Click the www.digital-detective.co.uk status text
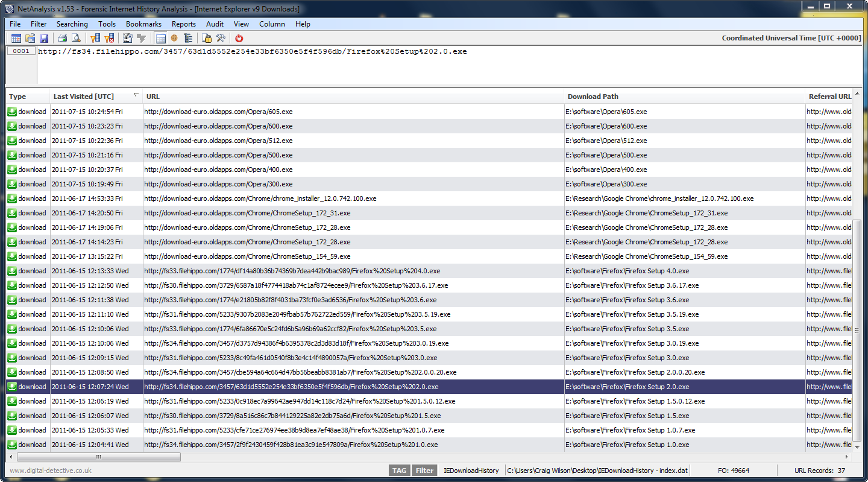Viewport: 868px width, 482px height. click(x=51, y=471)
